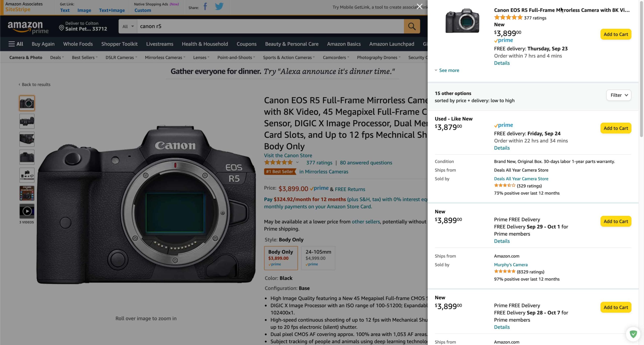Click the search magnifier icon
Image resolution: width=644 pixels, height=345 pixels.
click(412, 26)
